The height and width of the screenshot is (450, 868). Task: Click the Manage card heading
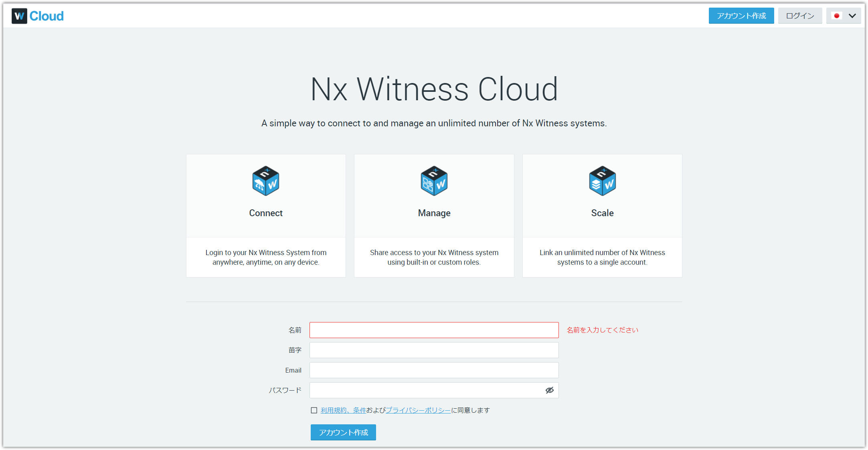[434, 213]
